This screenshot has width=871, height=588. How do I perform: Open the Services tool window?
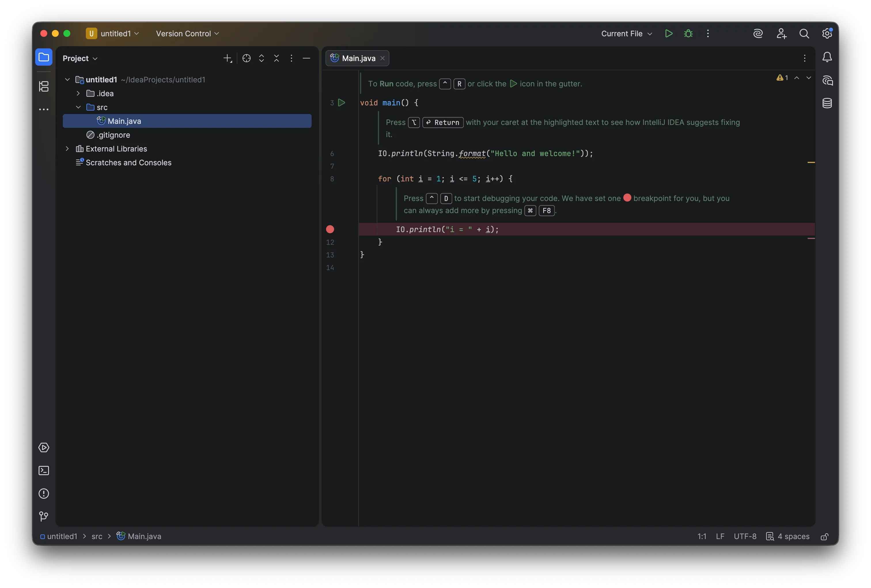pos(44,447)
